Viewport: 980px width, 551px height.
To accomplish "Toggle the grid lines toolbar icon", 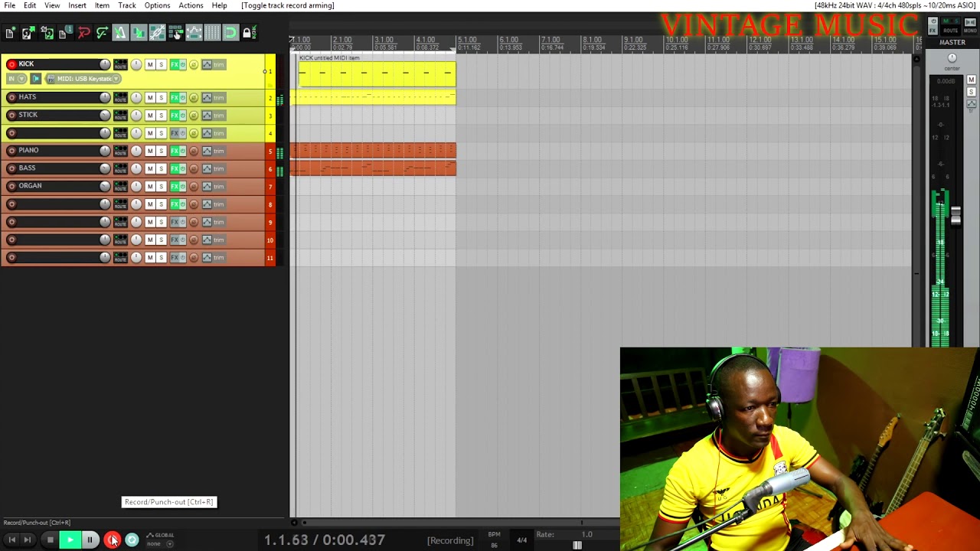I will pos(212,33).
